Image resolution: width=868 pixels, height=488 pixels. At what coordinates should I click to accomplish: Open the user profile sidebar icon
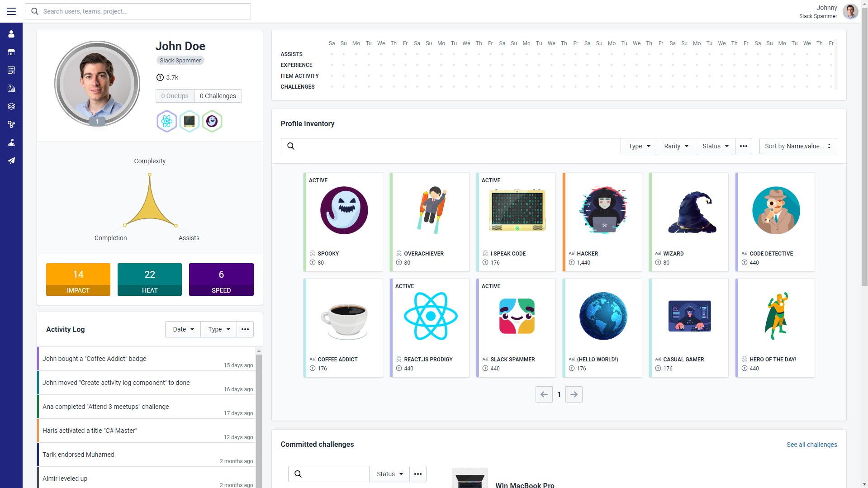tap(11, 34)
